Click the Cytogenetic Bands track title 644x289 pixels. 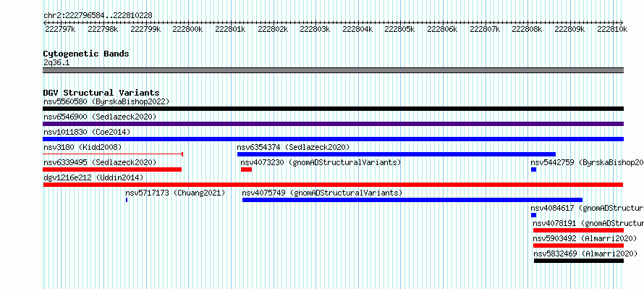86,54
